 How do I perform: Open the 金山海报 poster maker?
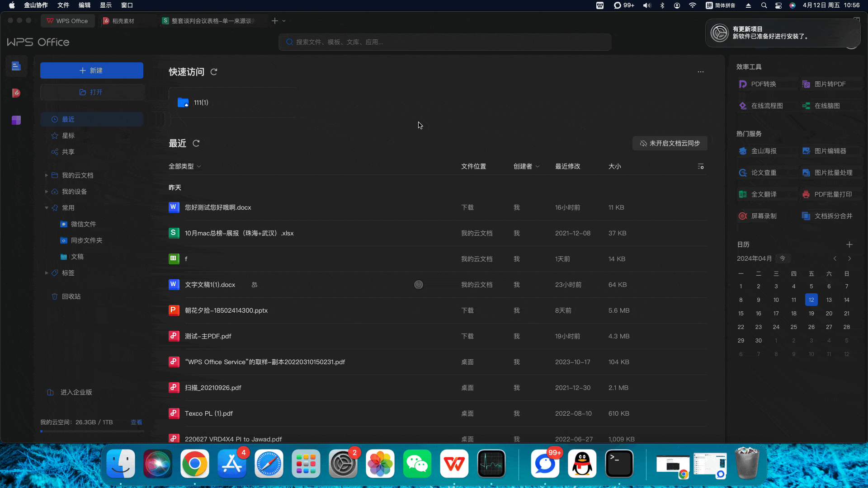pyautogui.click(x=764, y=151)
